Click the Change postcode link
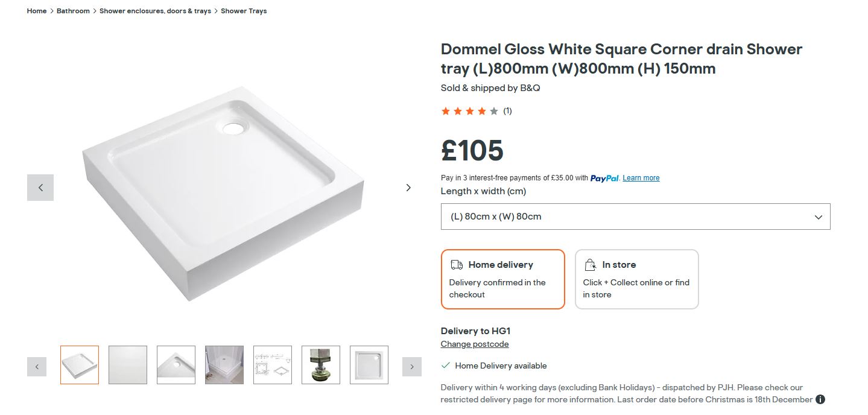This screenshot has width=868, height=415. (x=475, y=344)
